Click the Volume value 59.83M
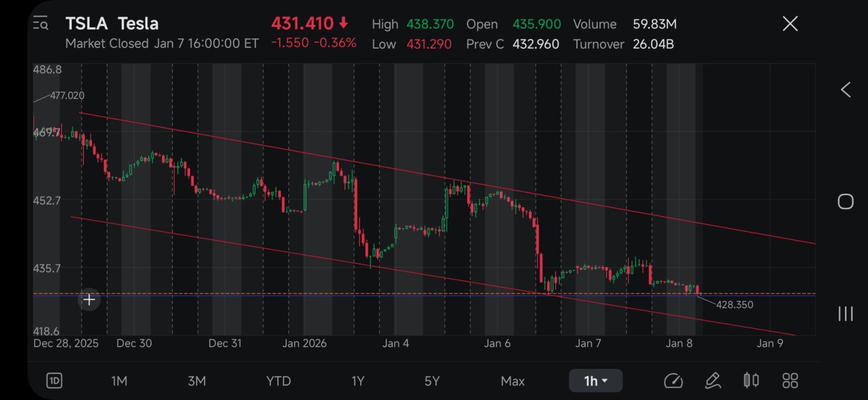The width and height of the screenshot is (868, 400). [655, 24]
